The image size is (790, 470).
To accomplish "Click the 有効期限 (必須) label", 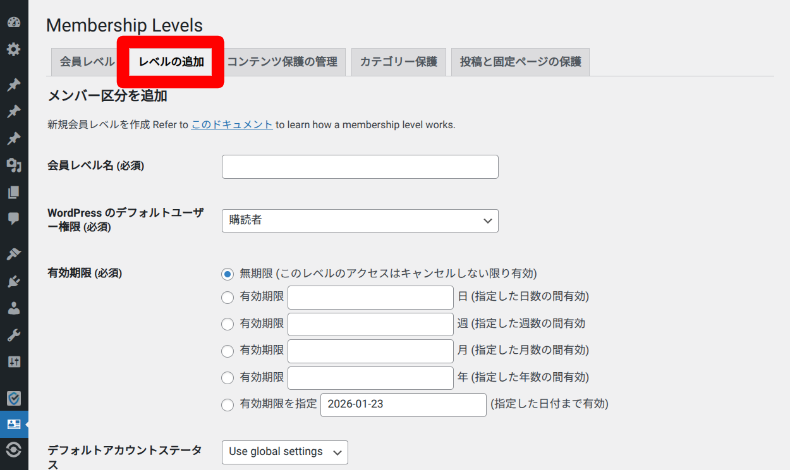I will [x=85, y=273].
